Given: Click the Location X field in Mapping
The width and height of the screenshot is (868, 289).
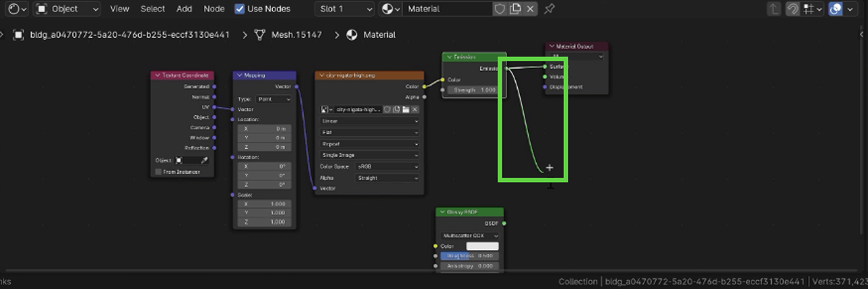Looking at the screenshot, I should coord(264,128).
